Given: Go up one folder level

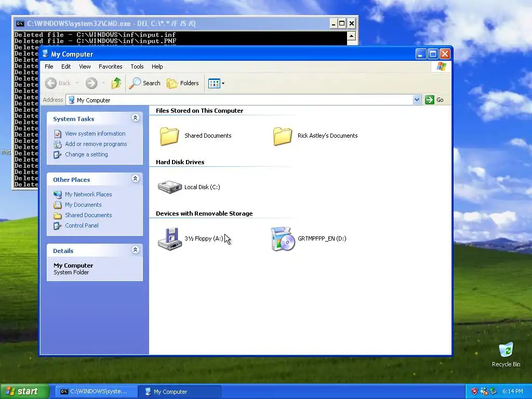Looking at the screenshot, I should pyautogui.click(x=116, y=83).
